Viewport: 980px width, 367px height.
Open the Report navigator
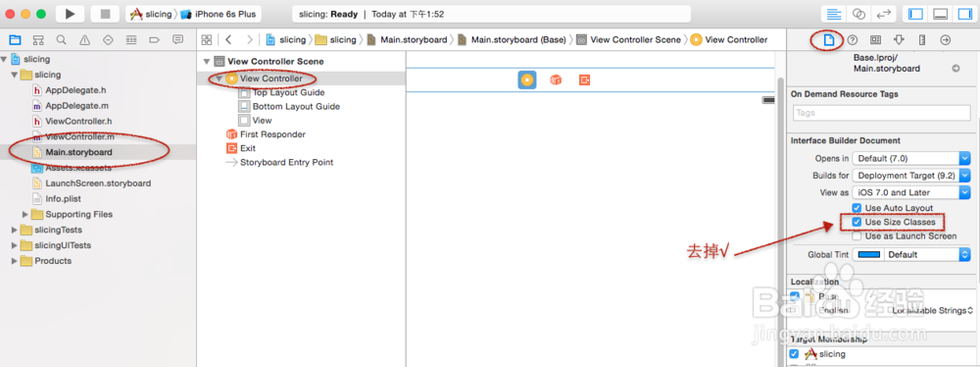pos(177,39)
